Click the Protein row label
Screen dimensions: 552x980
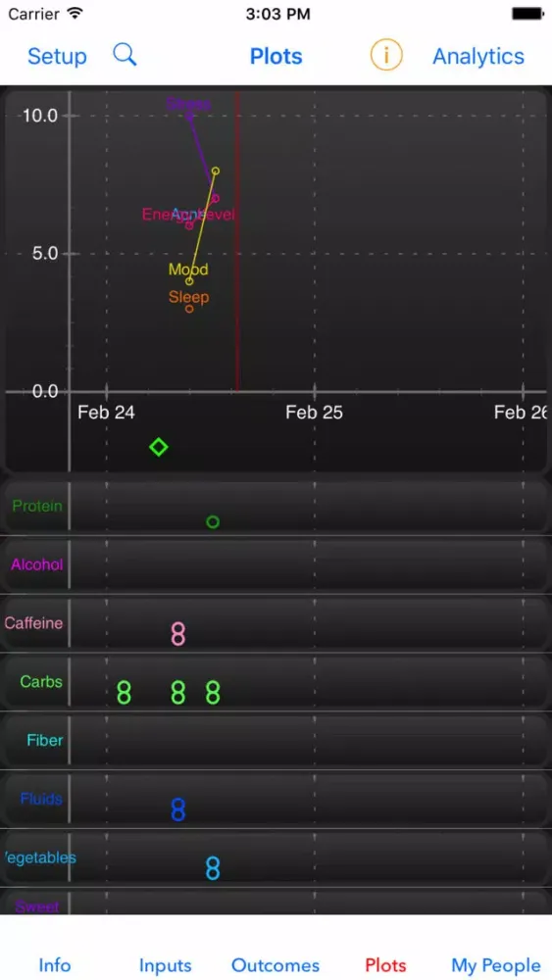tap(37, 506)
